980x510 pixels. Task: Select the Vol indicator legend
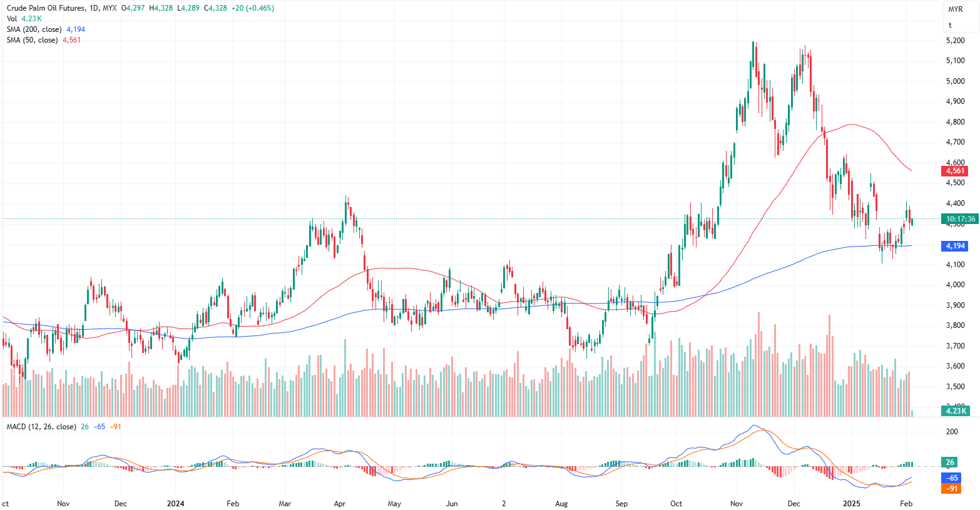(x=12, y=19)
